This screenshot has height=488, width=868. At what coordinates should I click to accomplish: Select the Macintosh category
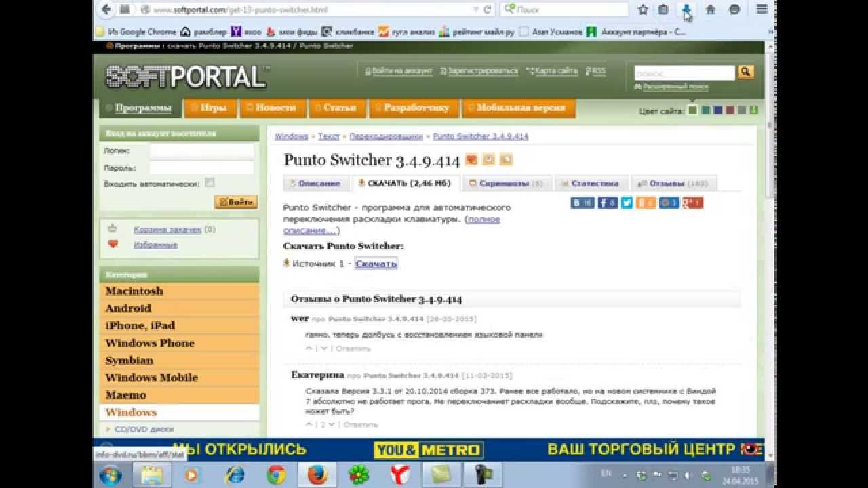pos(179,291)
